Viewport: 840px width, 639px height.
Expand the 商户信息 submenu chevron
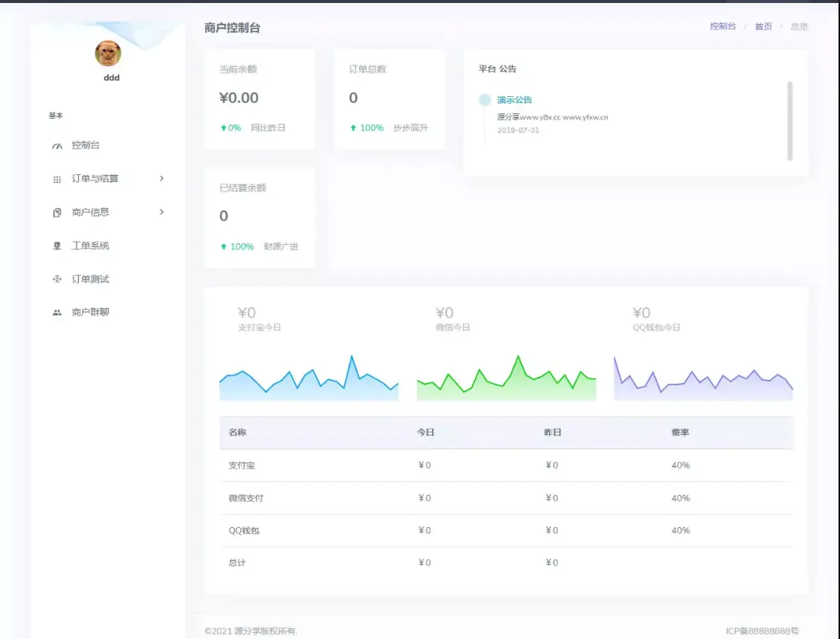(160, 212)
